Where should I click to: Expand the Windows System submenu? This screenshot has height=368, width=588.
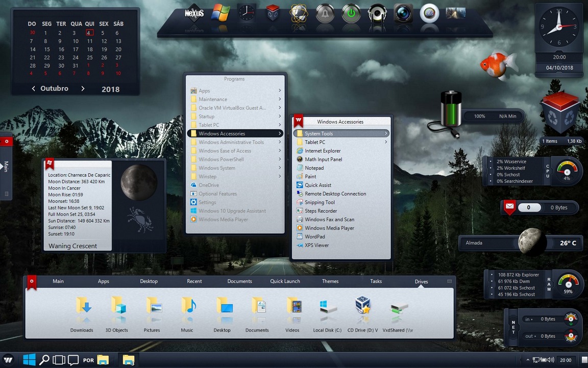pyautogui.click(x=235, y=168)
